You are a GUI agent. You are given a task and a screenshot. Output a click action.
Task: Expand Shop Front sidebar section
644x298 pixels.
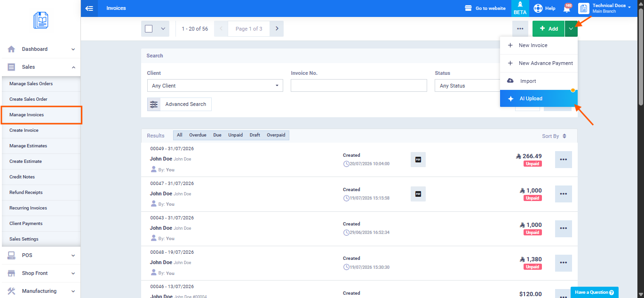tap(73, 273)
